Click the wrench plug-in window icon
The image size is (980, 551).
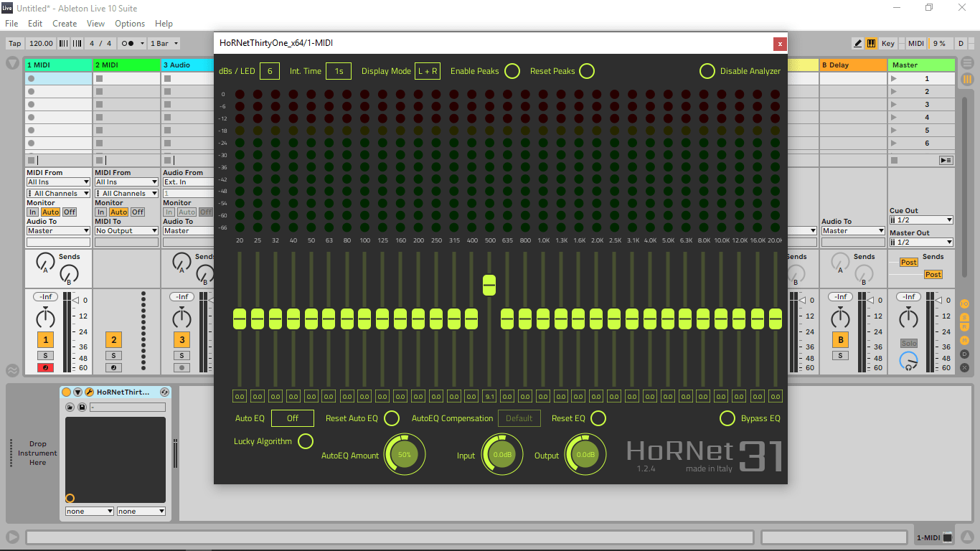click(89, 392)
